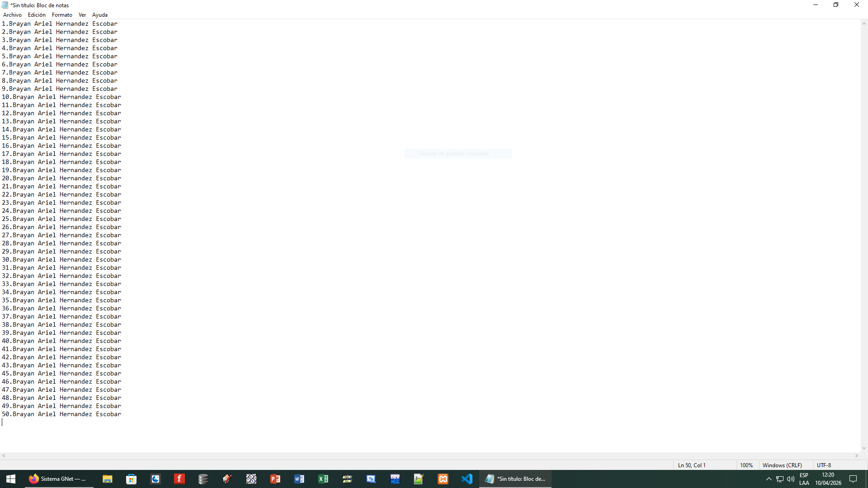Open Word from the taskbar

(x=299, y=479)
